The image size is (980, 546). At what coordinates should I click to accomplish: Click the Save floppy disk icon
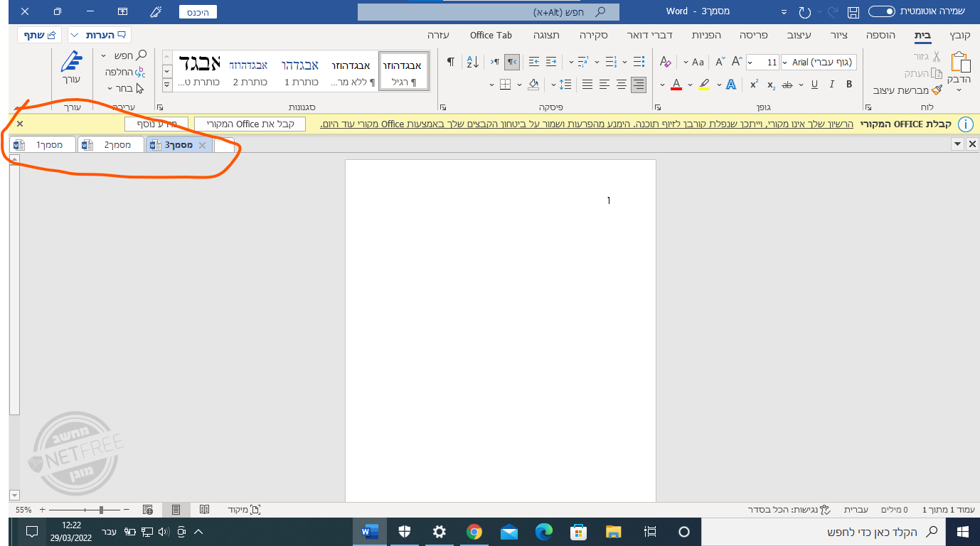[854, 12]
